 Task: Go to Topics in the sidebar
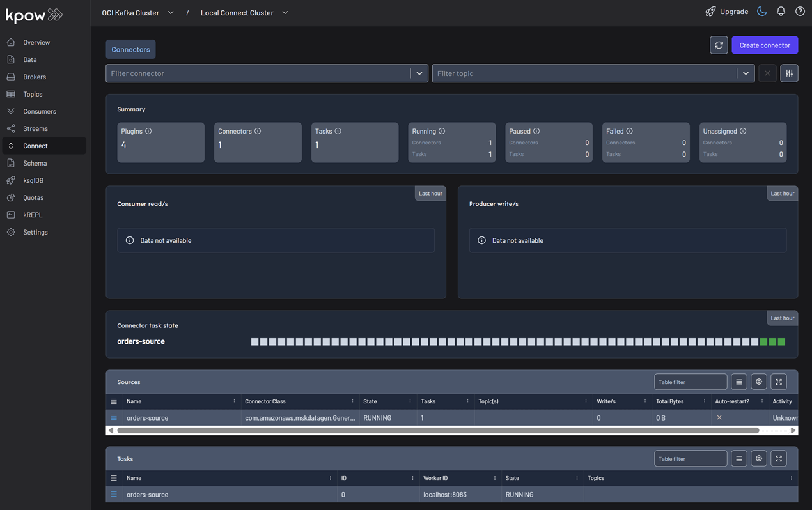pyautogui.click(x=33, y=94)
